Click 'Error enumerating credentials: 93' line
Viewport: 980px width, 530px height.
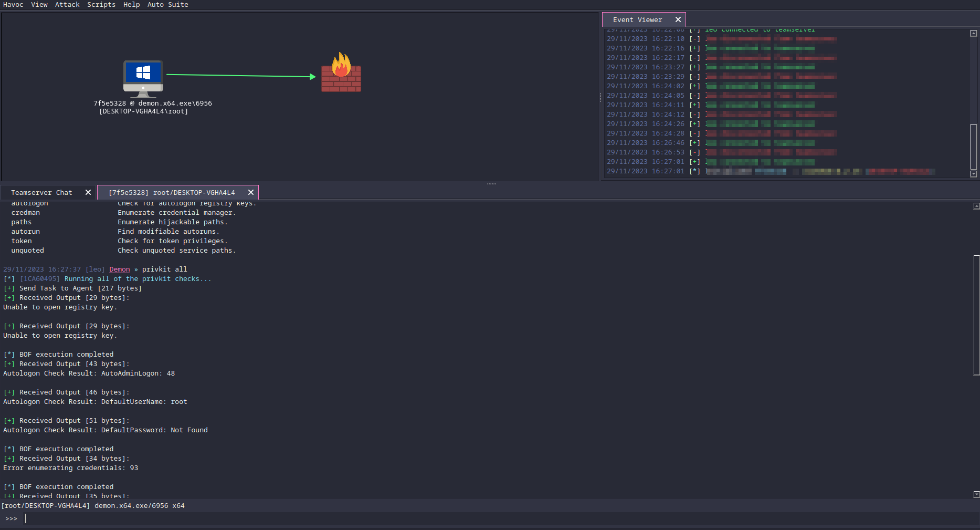point(71,468)
